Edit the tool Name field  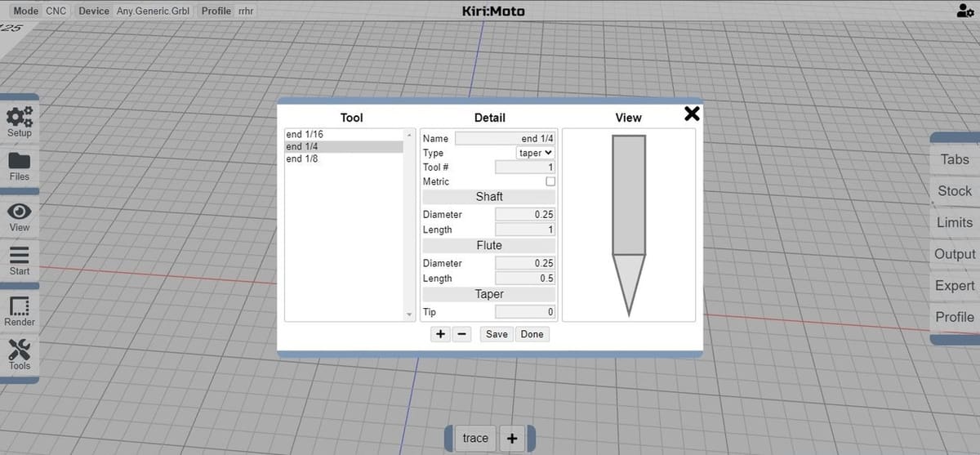point(505,139)
